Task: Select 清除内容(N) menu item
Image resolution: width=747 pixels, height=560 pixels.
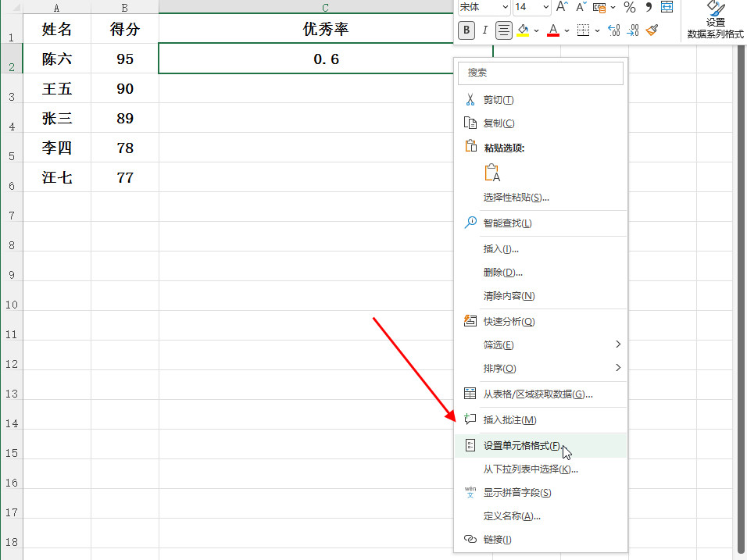Action: (x=540, y=296)
